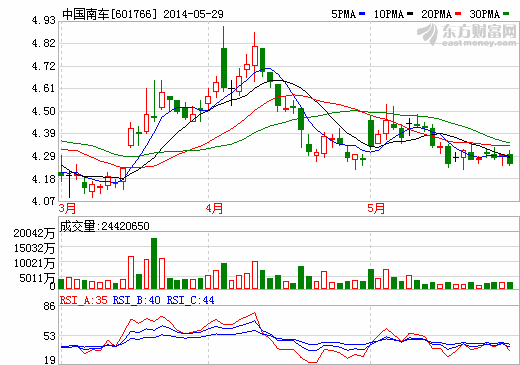Click the 5PMA legend label
Viewport: 520px width, 365px height.
click(344, 14)
